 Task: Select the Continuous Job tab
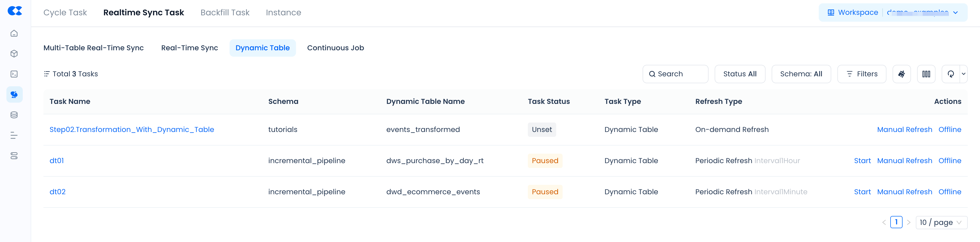point(335,48)
